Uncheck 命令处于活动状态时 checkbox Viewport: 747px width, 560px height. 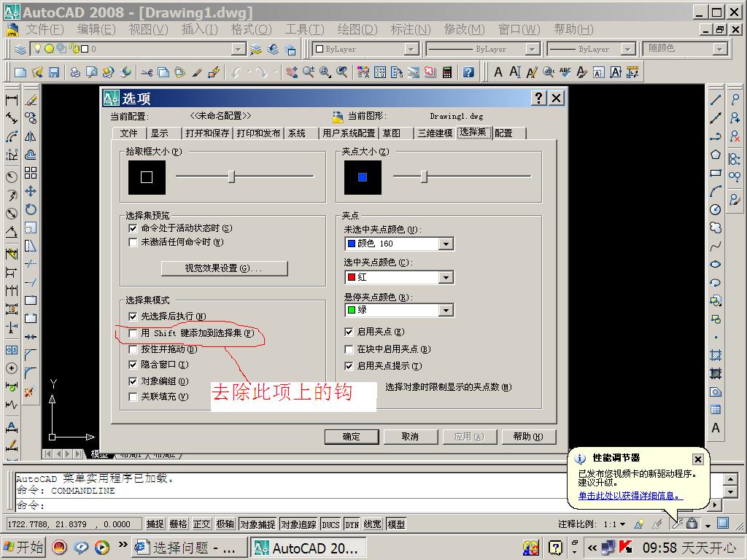pos(133,228)
